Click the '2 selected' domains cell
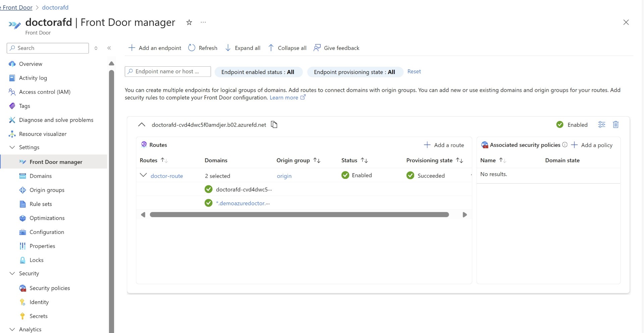 click(218, 176)
